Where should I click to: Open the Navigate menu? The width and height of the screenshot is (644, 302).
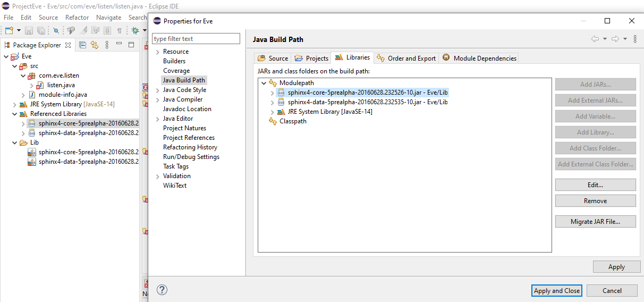108,17
